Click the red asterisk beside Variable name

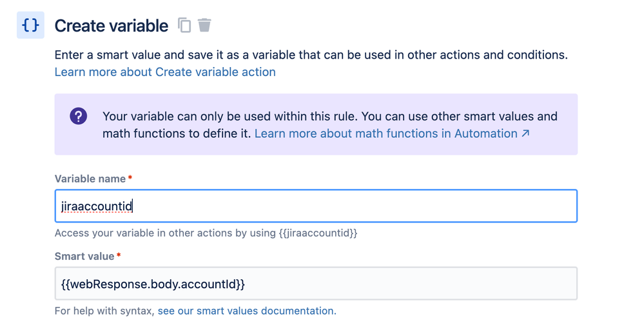click(x=130, y=179)
